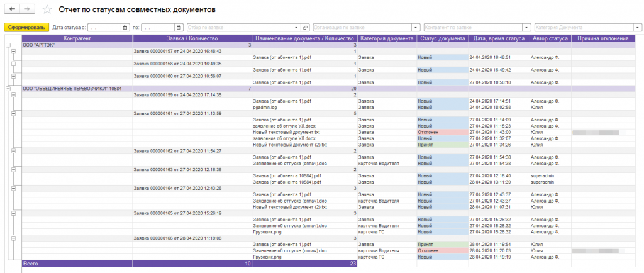
Task: Open the Отбор по заявке dropdown arrow
Action: pyautogui.click(x=297, y=28)
